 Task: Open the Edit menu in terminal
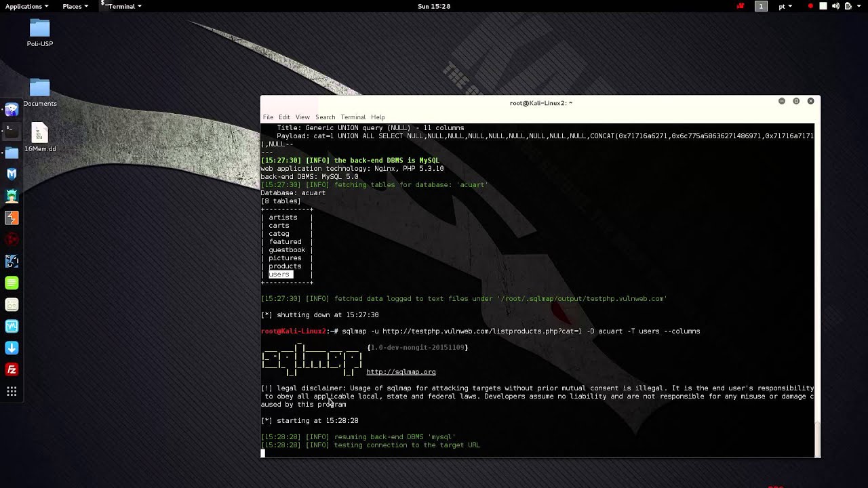pyautogui.click(x=284, y=117)
